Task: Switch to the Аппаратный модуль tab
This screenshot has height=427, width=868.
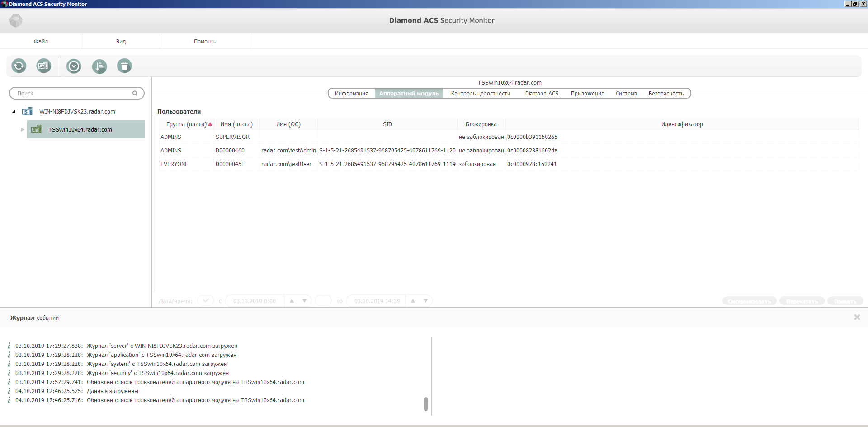Action: tap(409, 94)
